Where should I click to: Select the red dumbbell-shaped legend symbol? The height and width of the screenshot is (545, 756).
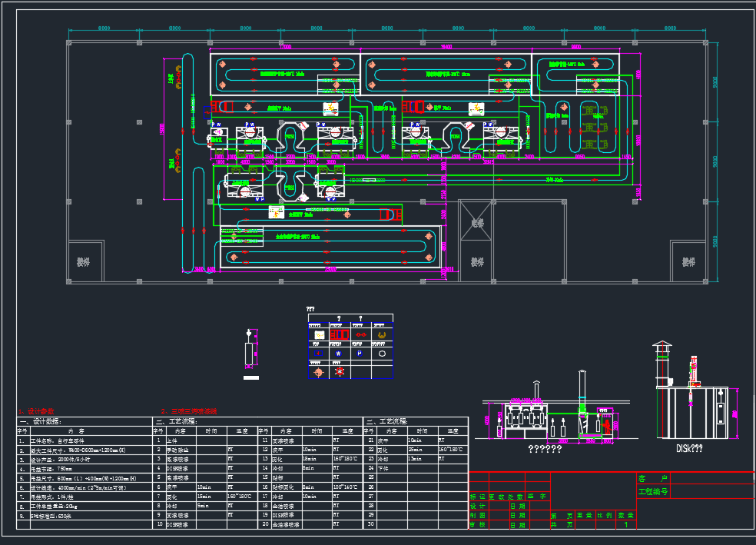[x=360, y=334]
